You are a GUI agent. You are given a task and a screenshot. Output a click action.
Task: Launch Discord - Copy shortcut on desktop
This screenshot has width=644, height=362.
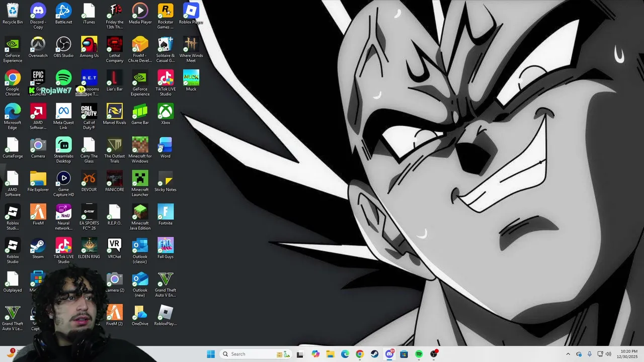click(x=38, y=16)
